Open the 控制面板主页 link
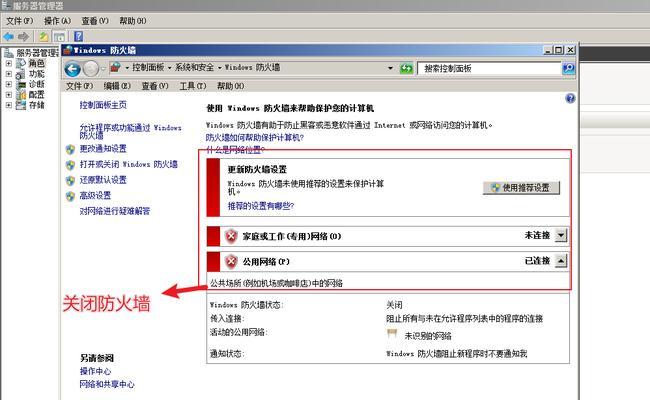The height and width of the screenshot is (400, 650). point(103,105)
